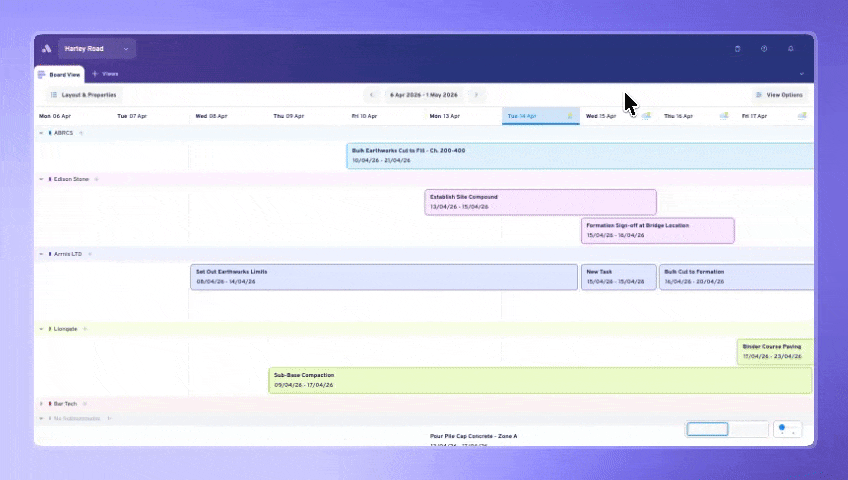Click the Armis LTD group name
The width and height of the screenshot is (848, 480).
(x=68, y=254)
